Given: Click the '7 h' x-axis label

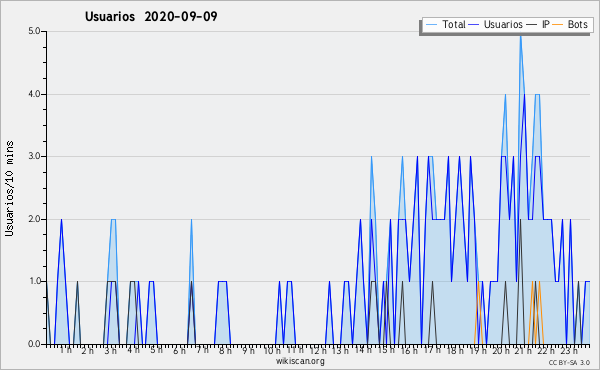Looking at the screenshot, I should (x=202, y=350).
